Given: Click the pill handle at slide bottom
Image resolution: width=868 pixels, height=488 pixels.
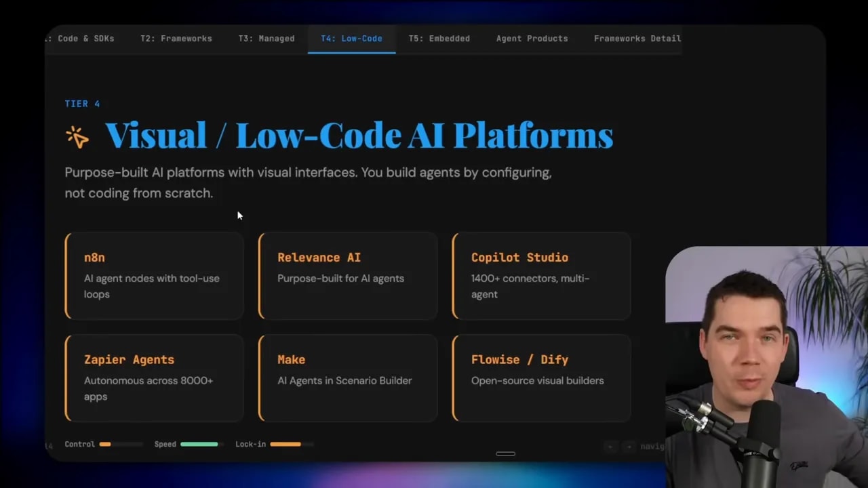Looking at the screenshot, I should [505, 454].
